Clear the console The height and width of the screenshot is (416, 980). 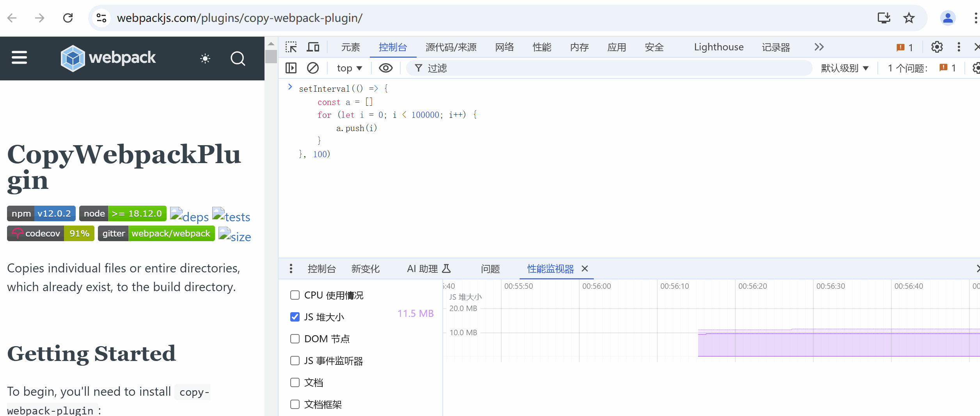[313, 68]
